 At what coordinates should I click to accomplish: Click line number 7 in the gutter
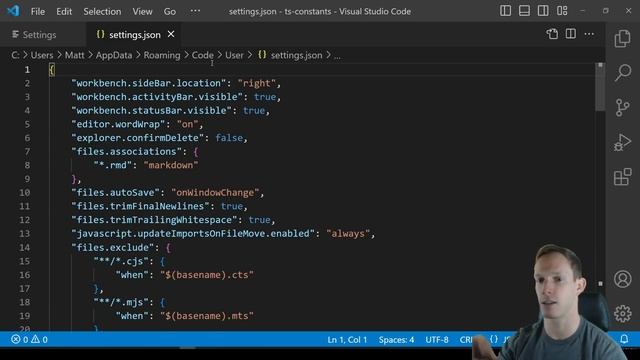(x=27, y=151)
